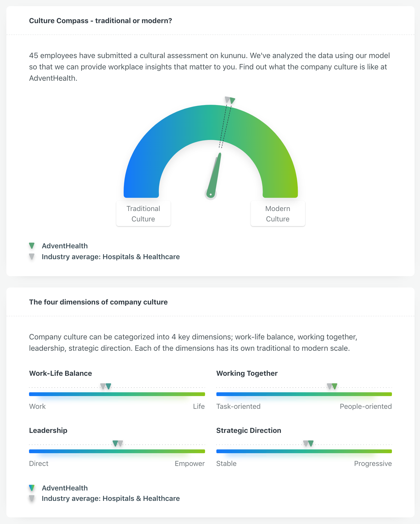Screen dimensions: 420x524
Task: Click the gray industry average marker atop the gauge
Action: [227, 99]
